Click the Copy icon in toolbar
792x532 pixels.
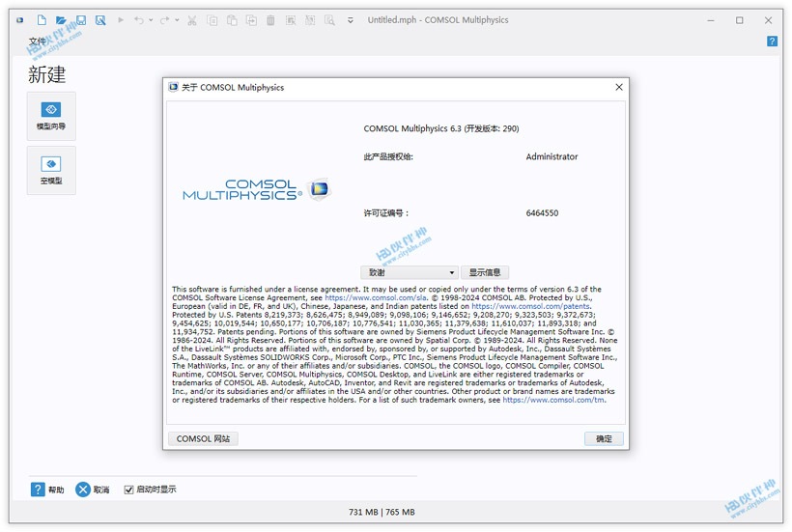pyautogui.click(x=212, y=20)
